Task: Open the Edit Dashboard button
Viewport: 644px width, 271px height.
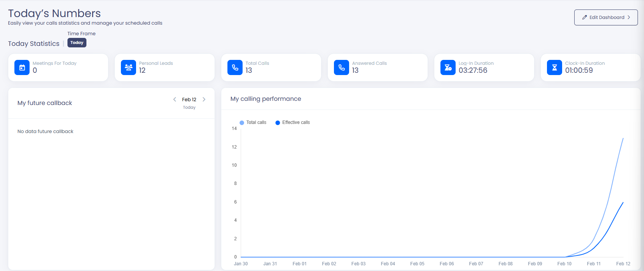Action: 606,17
